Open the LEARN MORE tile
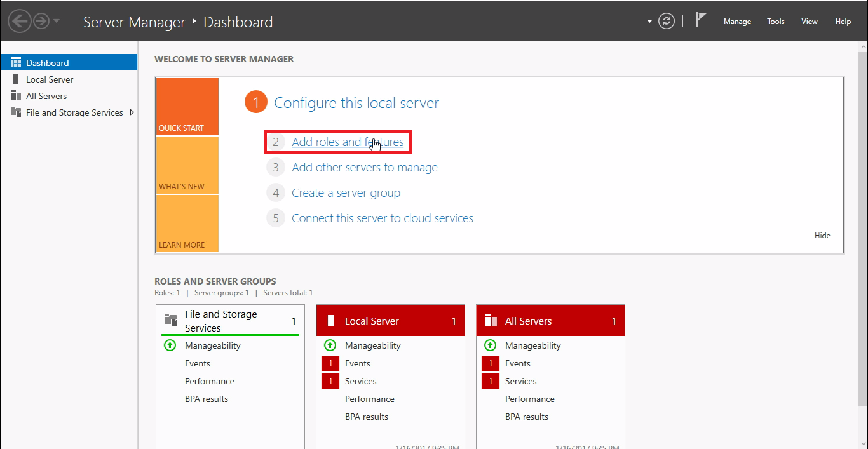The height and width of the screenshot is (449, 868). [x=187, y=224]
